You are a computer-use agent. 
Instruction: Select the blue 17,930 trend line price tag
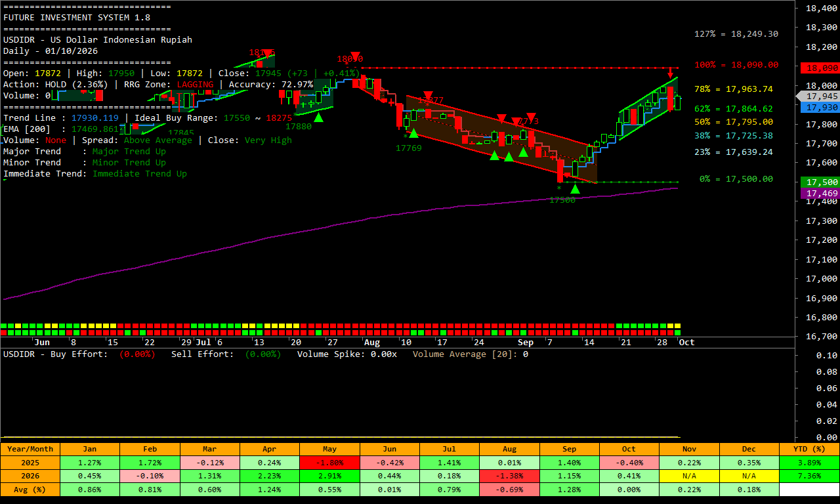820,107
